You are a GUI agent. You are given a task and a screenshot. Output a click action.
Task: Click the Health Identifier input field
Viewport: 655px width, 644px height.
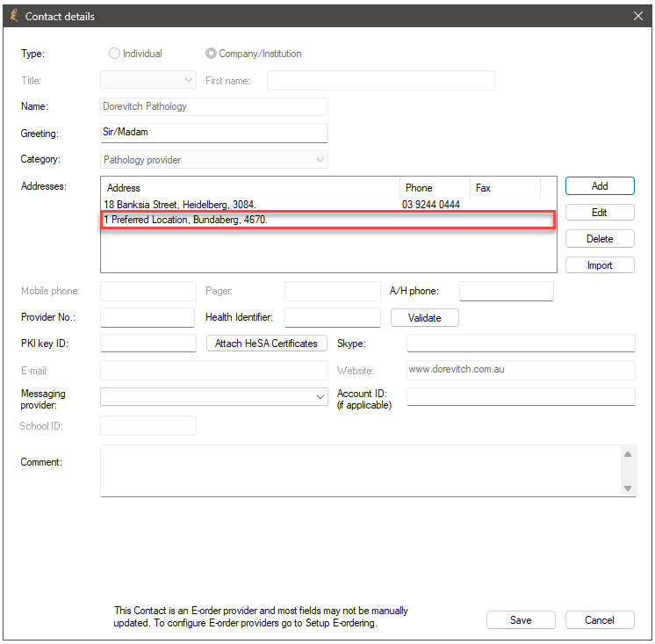pos(333,318)
